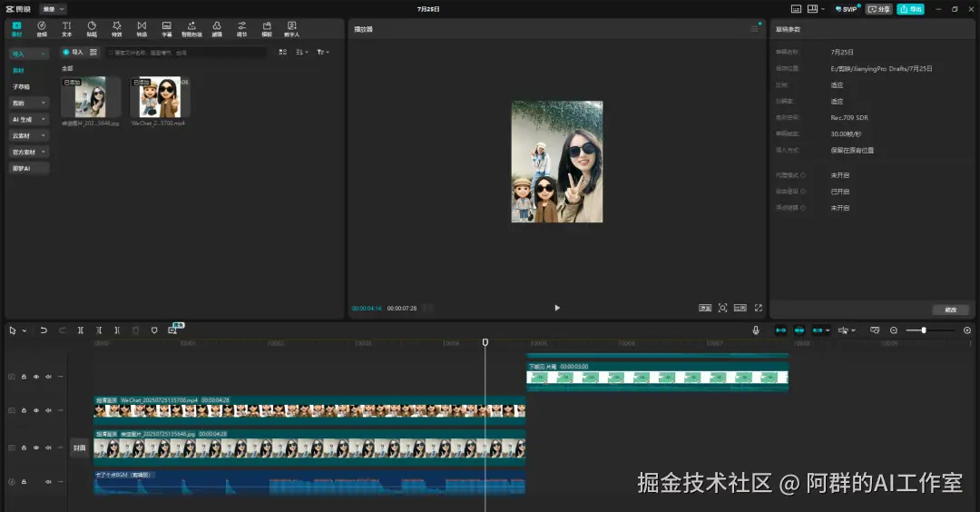Viewport: 980px width, 512px height.
Task: Hide the top 下期见 片尾 track
Action: pyautogui.click(x=35, y=377)
